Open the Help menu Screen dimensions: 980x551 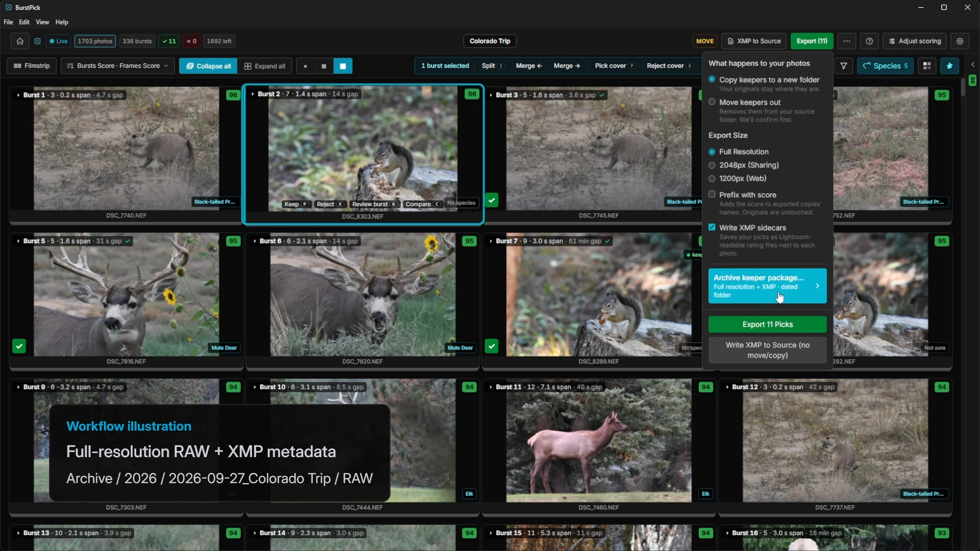coord(62,22)
